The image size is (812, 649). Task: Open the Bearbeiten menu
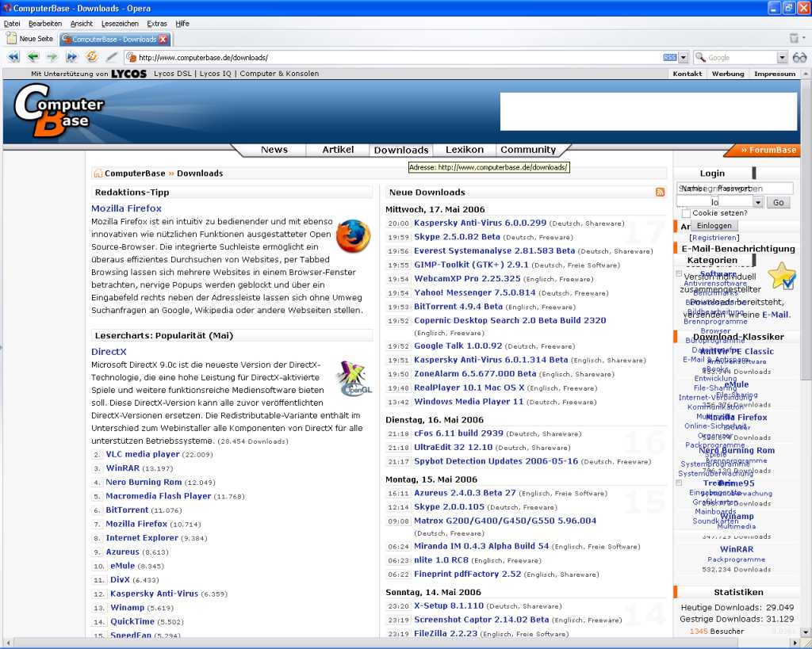pyautogui.click(x=45, y=24)
